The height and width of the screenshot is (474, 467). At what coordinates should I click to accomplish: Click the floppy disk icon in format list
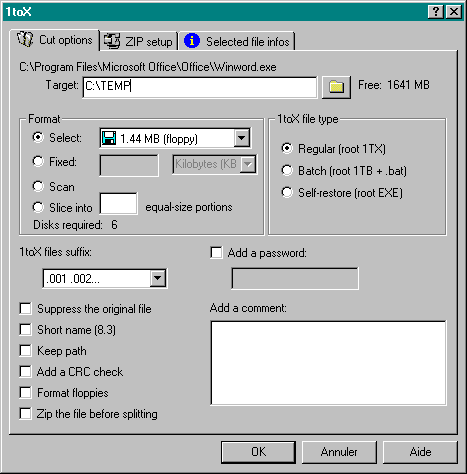[109, 138]
